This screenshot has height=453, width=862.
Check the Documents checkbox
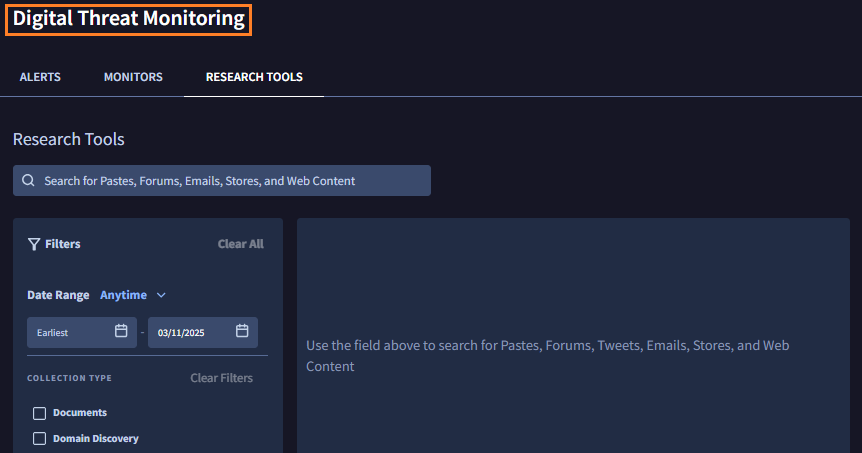click(x=40, y=413)
